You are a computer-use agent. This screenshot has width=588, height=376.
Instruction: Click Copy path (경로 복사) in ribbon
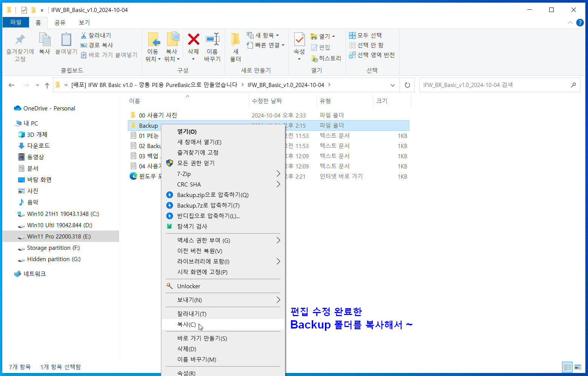[x=97, y=45]
